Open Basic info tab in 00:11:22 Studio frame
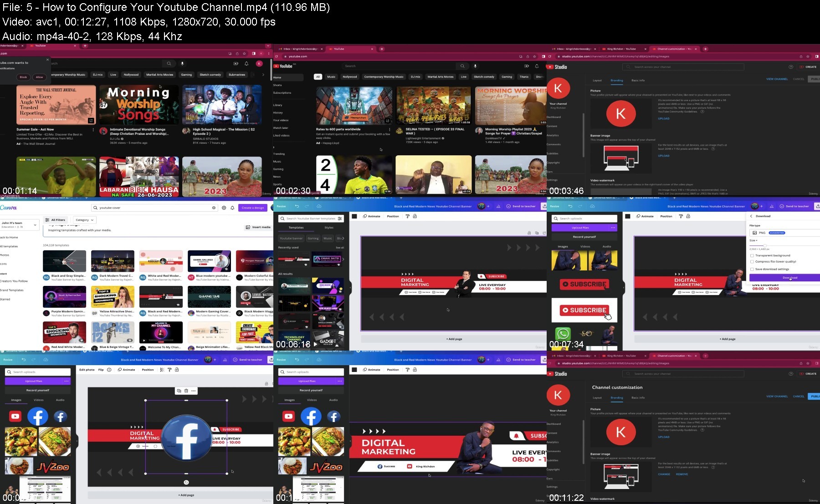The image size is (820, 504). coord(638,398)
